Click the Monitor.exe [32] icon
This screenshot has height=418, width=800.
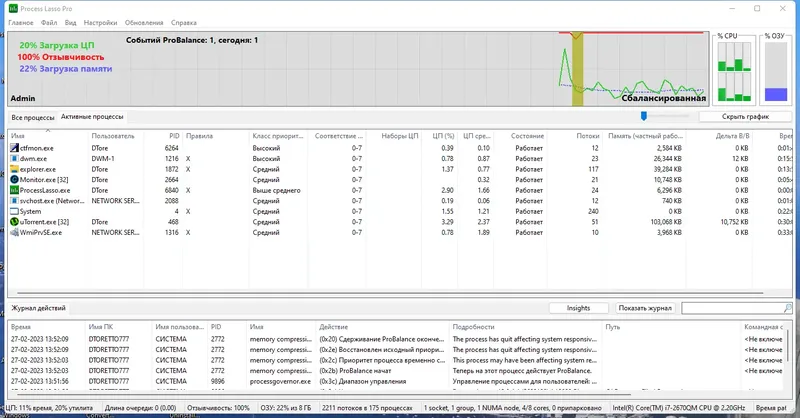click(x=14, y=180)
